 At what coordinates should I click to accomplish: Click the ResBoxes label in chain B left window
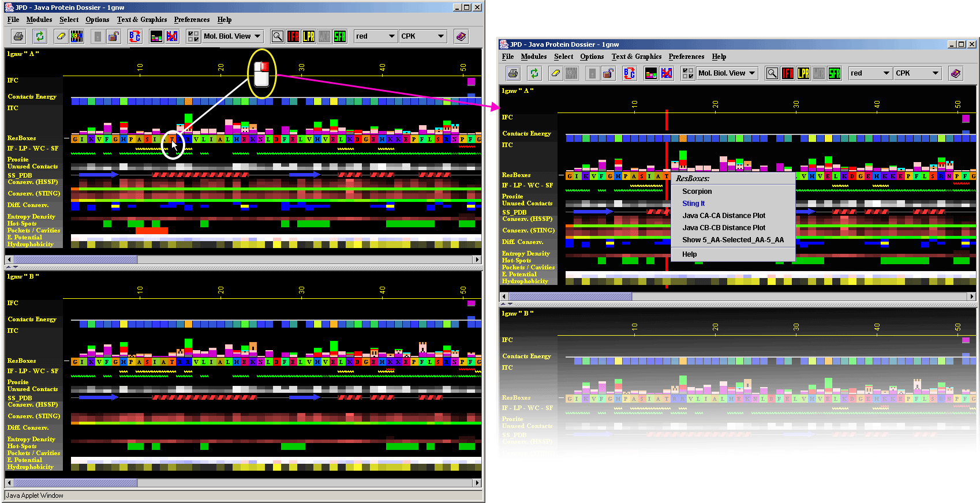tap(22, 361)
